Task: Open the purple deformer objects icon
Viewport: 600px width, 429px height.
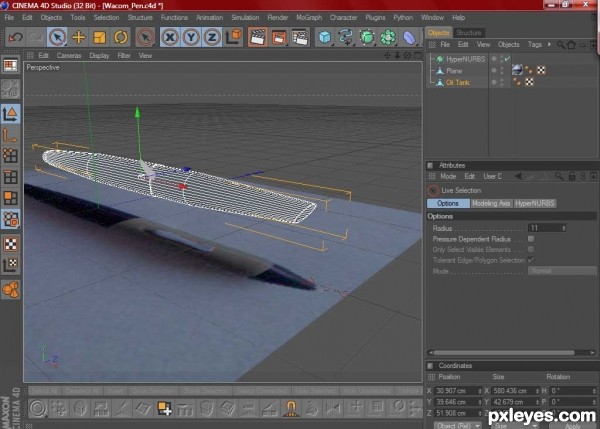Action: 409,37
